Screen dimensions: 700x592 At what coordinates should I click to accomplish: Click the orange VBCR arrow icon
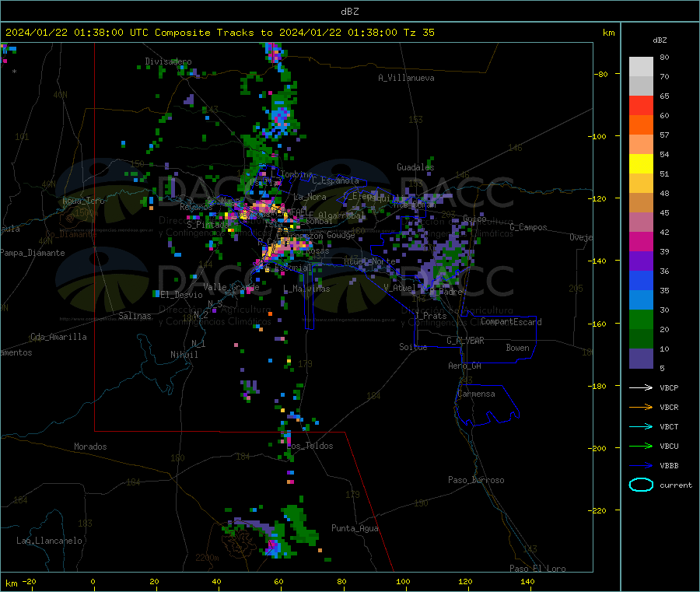(x=641, y=407)
